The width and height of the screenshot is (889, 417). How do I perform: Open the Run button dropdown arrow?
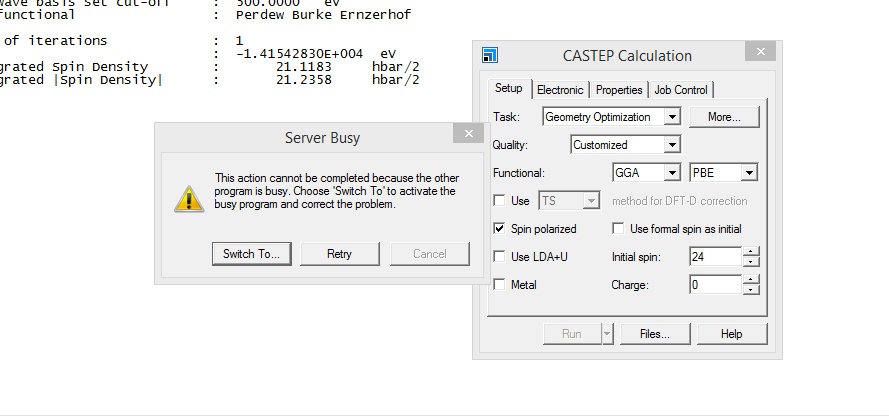(x=607, y=334)
